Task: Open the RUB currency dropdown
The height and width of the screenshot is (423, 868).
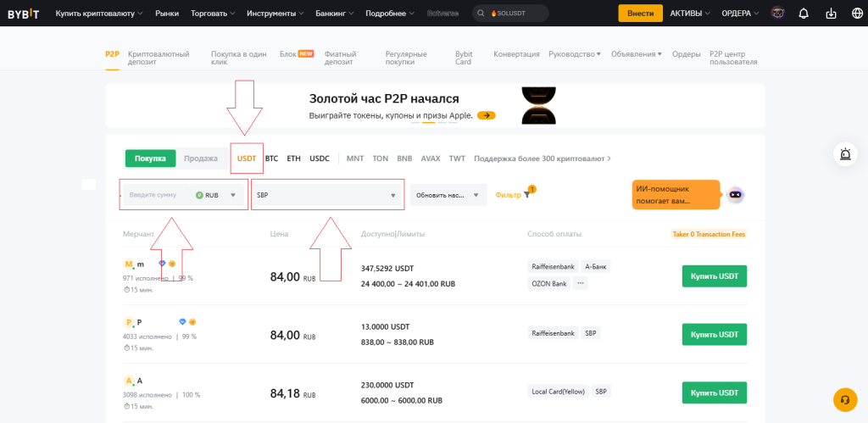Action: point(216,195)
